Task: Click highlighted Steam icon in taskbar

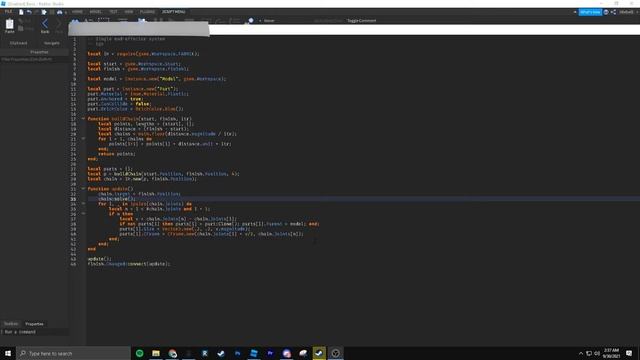Action: pyautogui.click(x=319, y=353)
